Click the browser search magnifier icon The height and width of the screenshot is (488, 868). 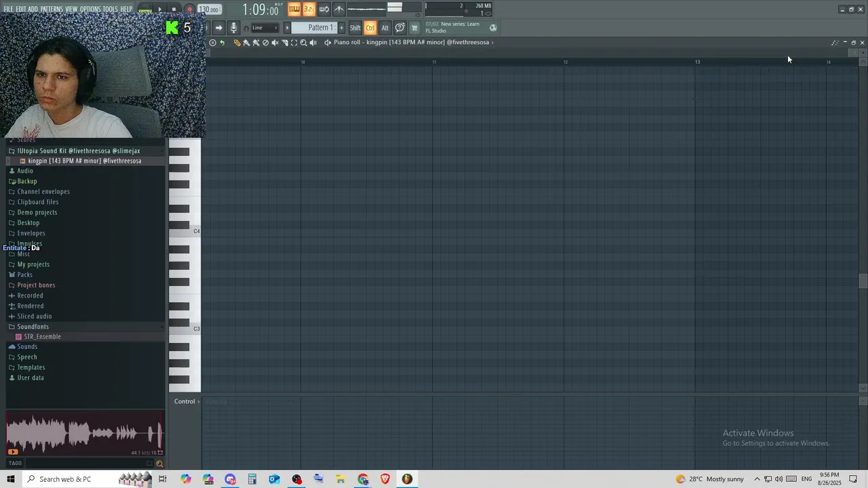[159, 464]
